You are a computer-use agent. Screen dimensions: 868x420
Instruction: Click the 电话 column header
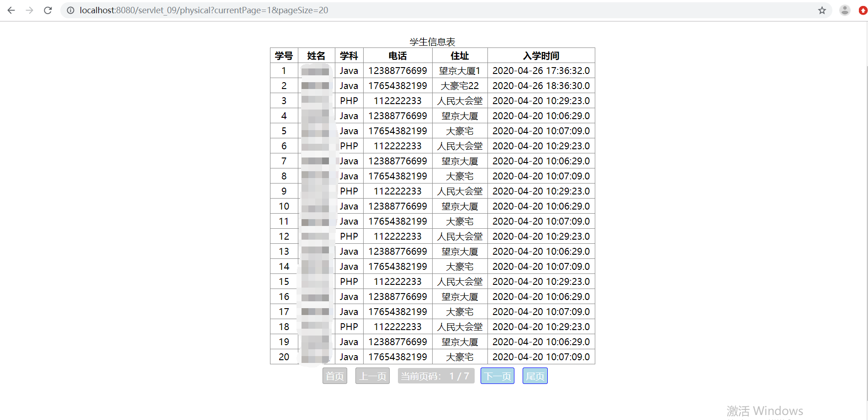click(x=398, y=56)
